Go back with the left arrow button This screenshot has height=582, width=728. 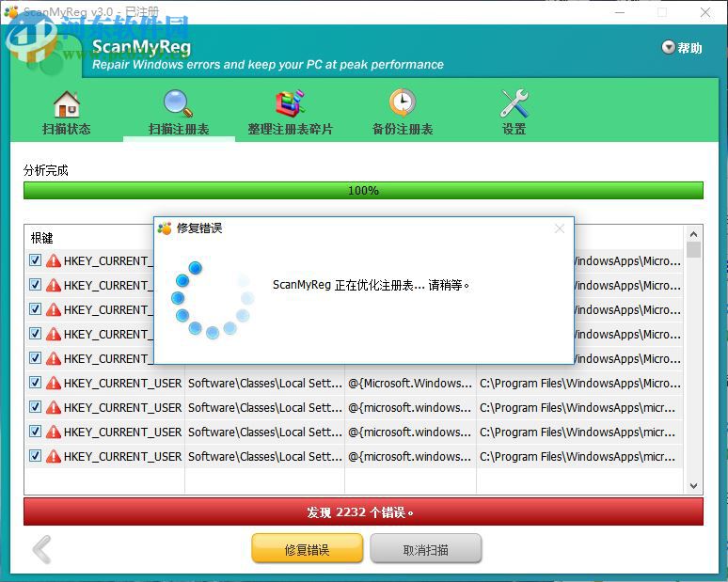click(x=41, y=549)
